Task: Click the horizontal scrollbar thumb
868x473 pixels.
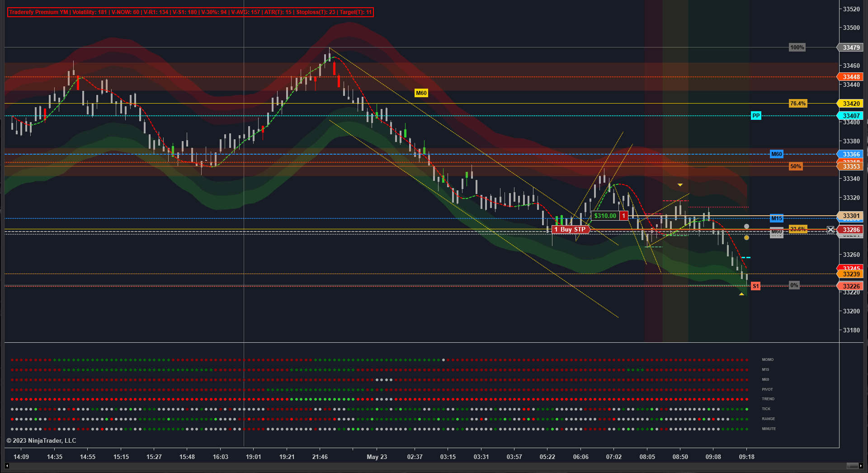Action: coord(852,466)
